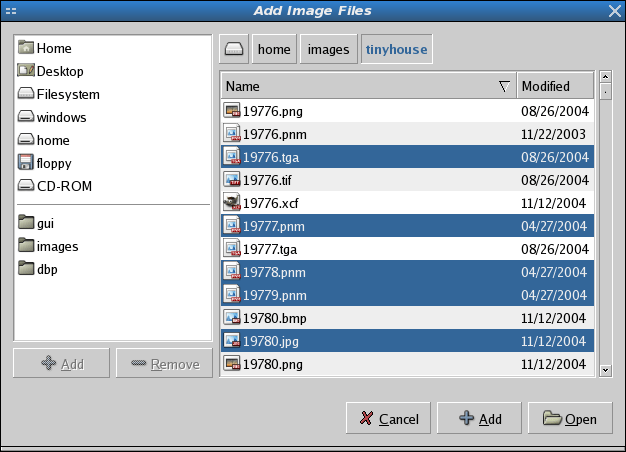626x452 pixels.
Task: Click the file list vertical scrollbar down arrow
Action: coord(604,370)
